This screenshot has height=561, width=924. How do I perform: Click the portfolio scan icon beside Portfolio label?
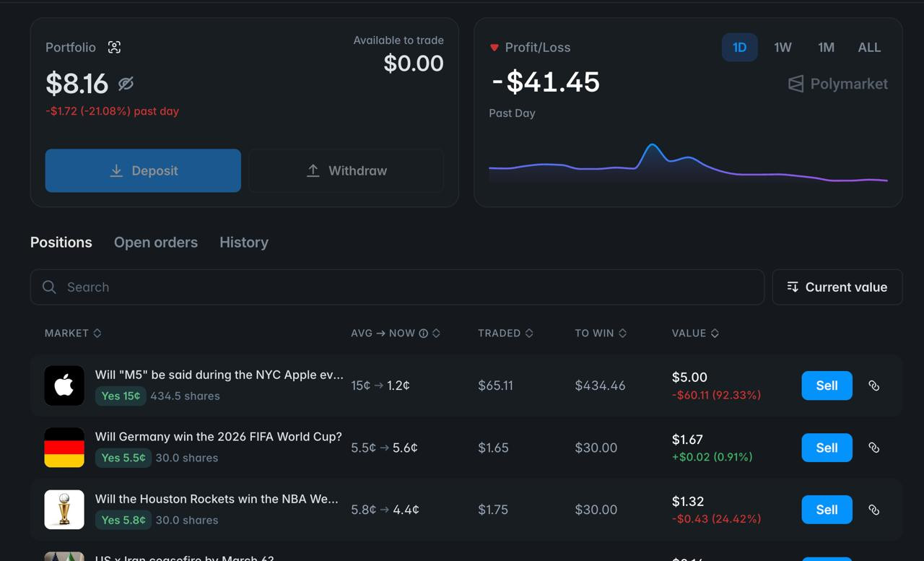[114, 48]
